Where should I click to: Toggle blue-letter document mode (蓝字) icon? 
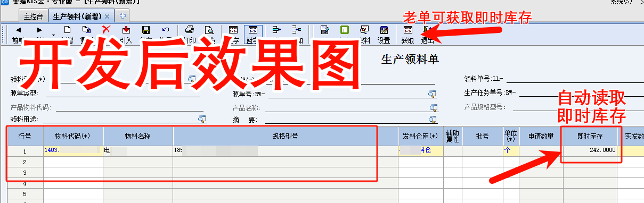(x=253, y=35)
